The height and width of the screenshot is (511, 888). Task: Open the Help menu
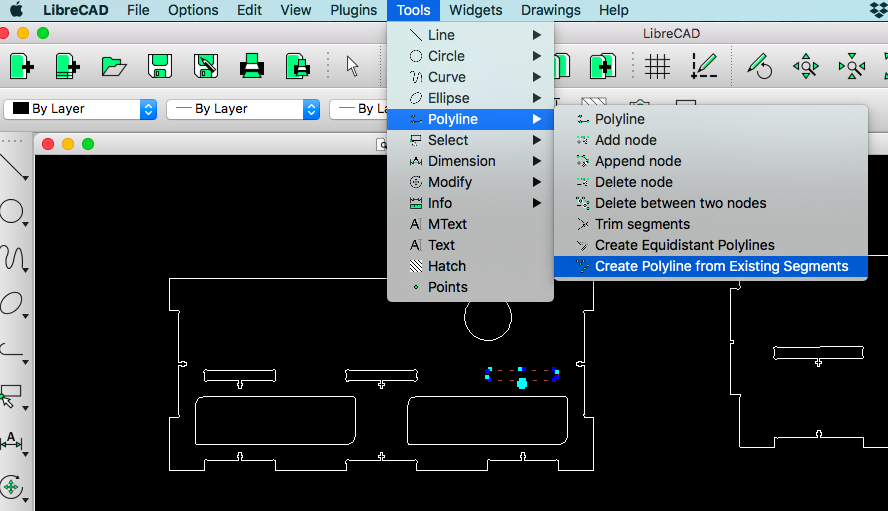[x=614, y=10]
